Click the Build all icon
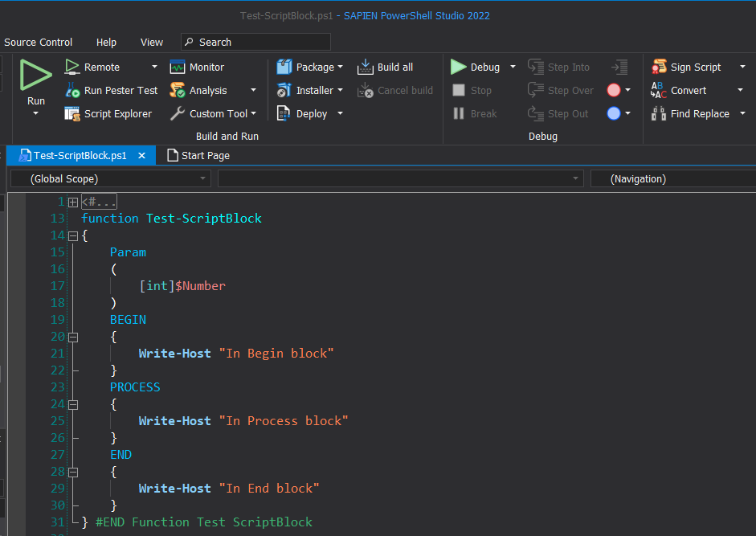Viewport: 756px width, 536px height. coord(366,67)
